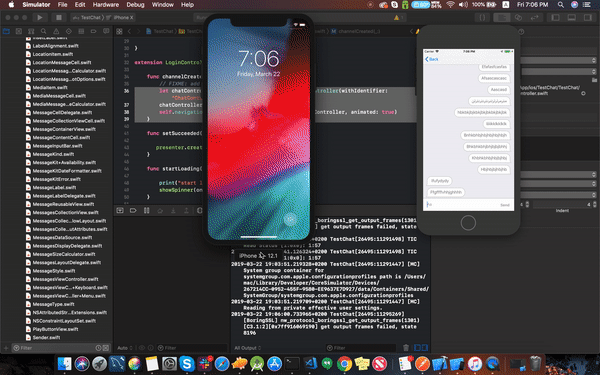Viewport: 600px width, 375px height.
Task: Open the Edit menu
Action: tap(80, 5)
